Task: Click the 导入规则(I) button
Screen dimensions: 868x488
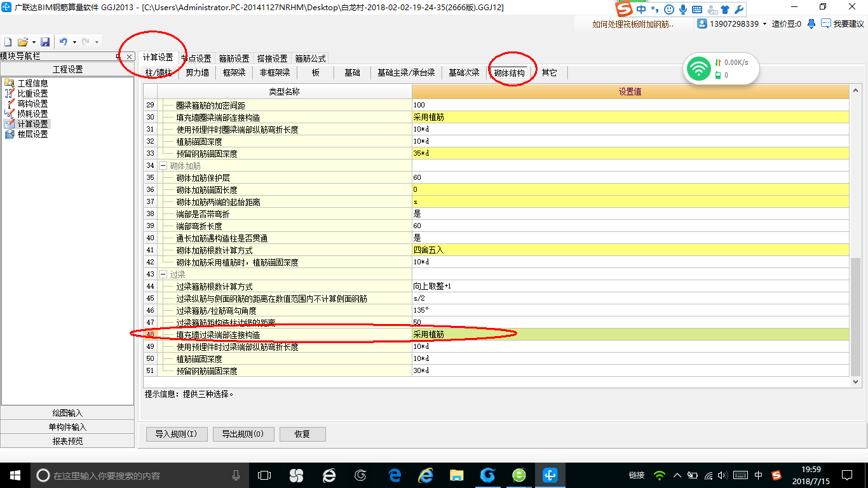Action: pos(176,435)
